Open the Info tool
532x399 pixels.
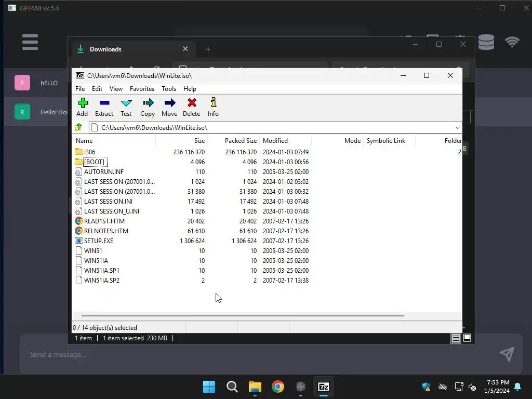coord(213,102)
